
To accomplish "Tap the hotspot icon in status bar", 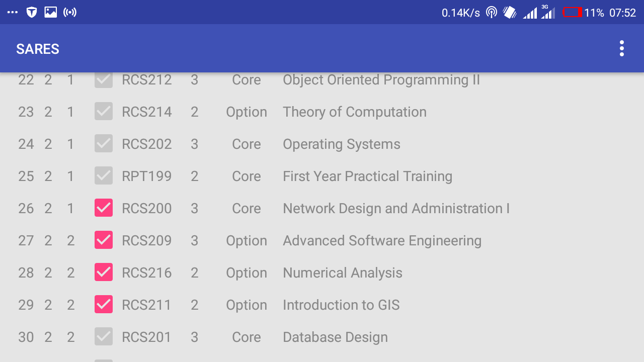I will [x=492, y=13].
